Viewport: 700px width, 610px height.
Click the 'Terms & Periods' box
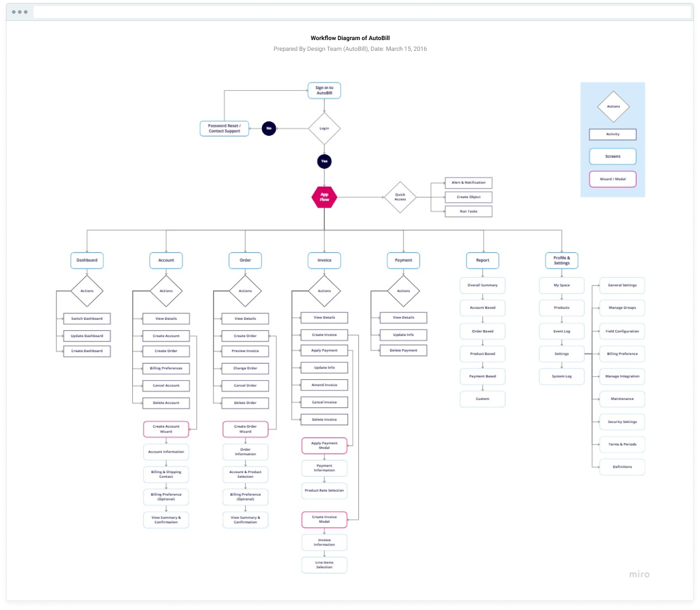click(x=622, y=444)
